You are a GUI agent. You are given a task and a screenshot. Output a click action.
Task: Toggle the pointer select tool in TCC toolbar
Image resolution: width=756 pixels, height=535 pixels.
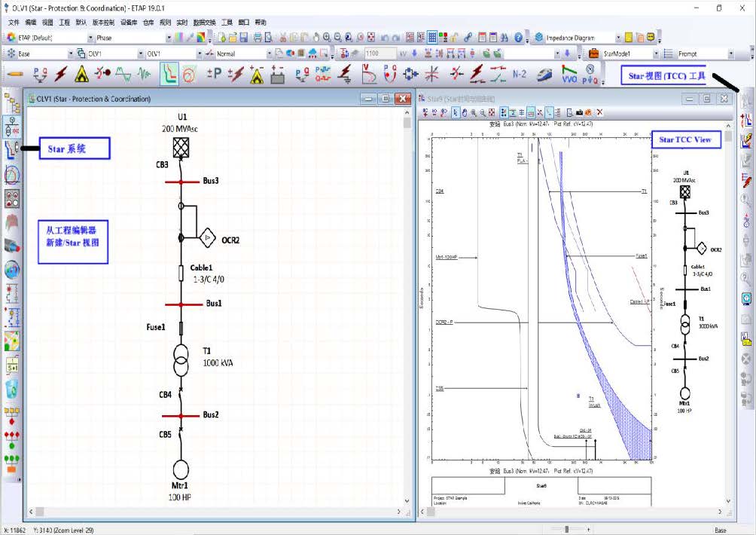point(455,112)
